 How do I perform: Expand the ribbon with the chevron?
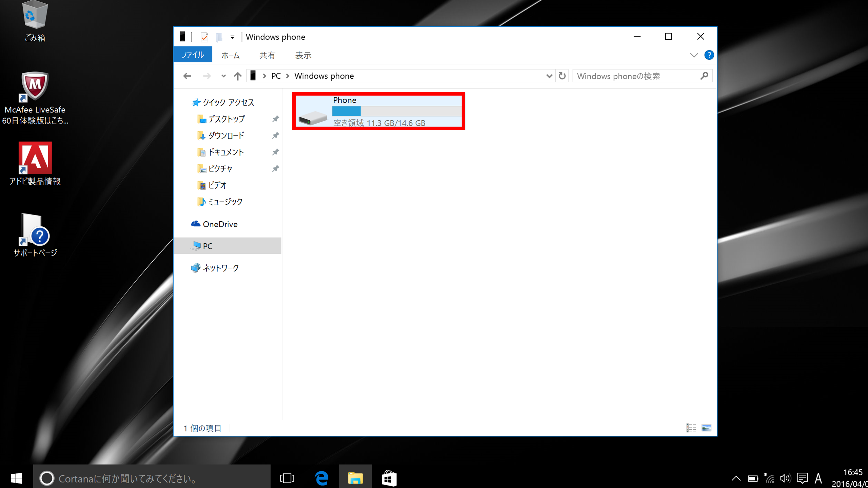(x=694, y=55)
